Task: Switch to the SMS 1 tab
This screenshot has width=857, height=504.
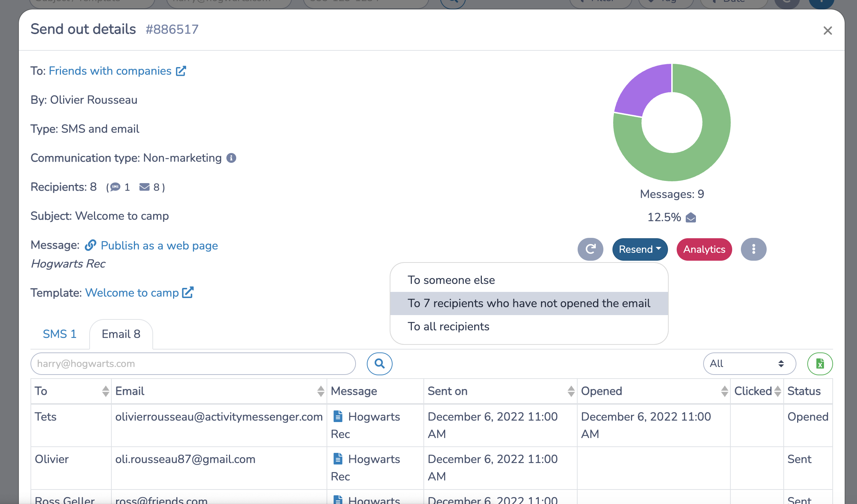Action: 60,334
